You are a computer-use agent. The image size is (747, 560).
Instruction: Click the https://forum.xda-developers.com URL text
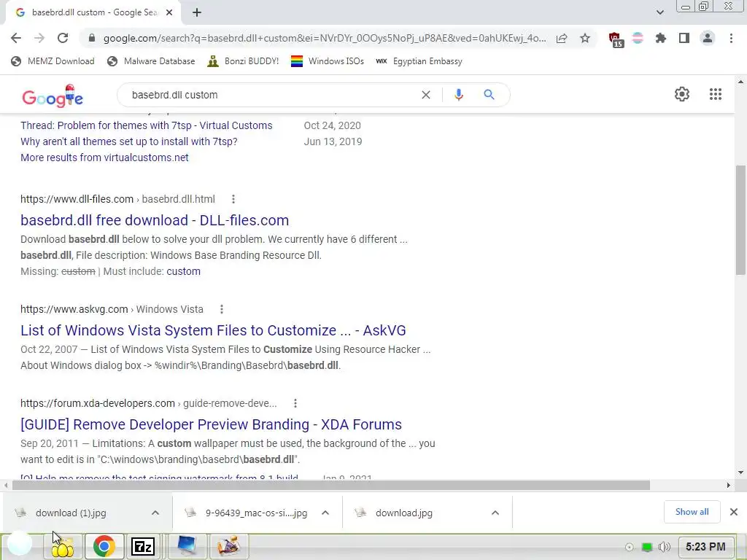(x=98, y=403)
